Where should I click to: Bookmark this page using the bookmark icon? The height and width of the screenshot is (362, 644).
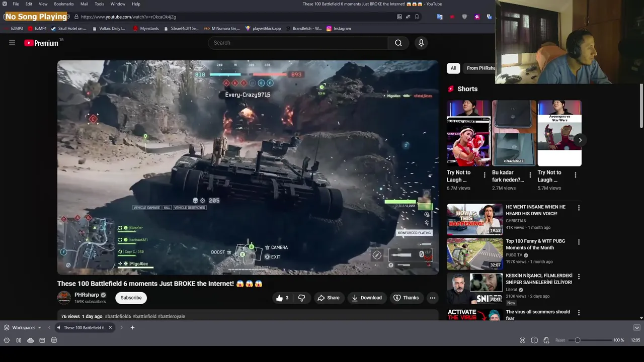pos(417,17)
